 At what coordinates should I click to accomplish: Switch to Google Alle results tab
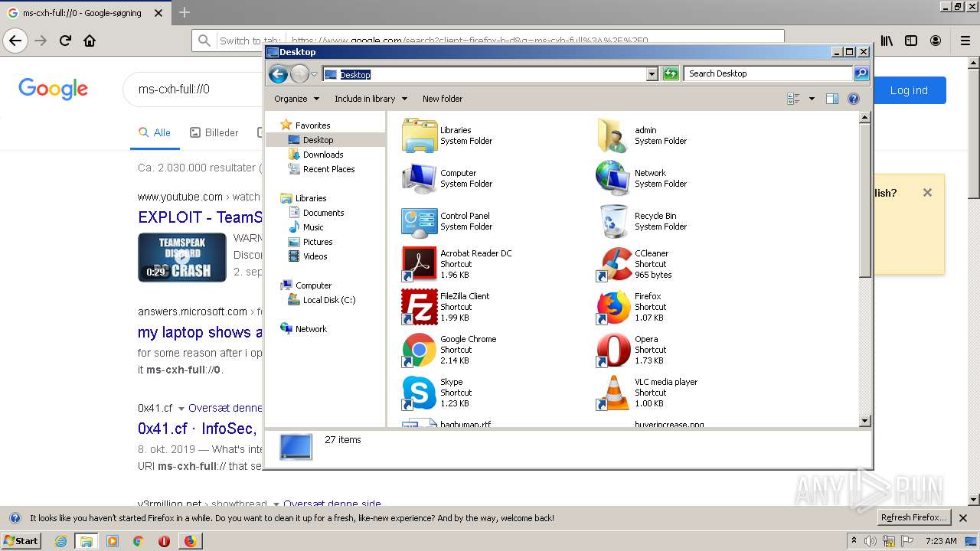click(155, 132)
